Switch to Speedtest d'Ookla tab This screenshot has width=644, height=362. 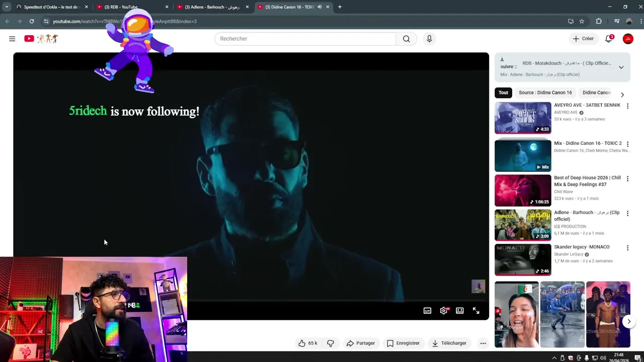(52, 7)
